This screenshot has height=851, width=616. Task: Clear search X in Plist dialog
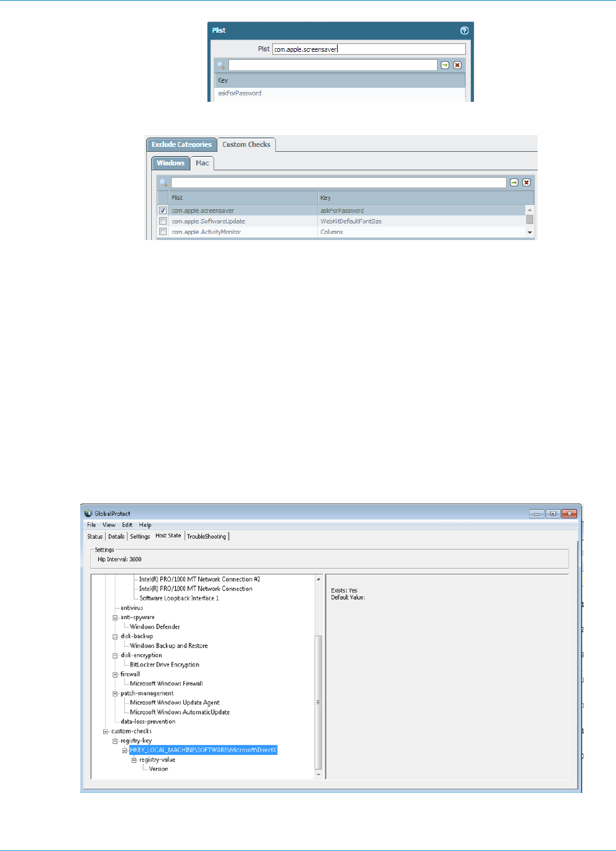click(x=457, y=65)
